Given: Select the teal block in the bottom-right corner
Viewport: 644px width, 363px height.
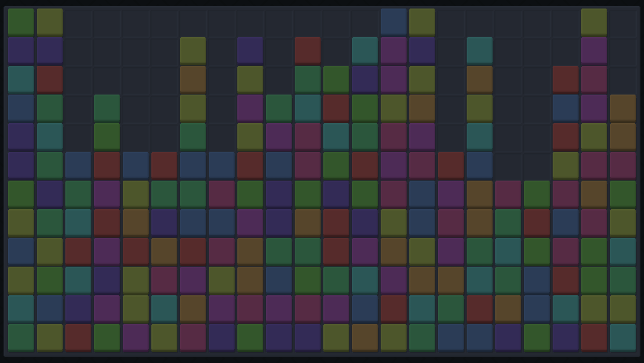Looking at the screenshot, I should click(623, 337).
